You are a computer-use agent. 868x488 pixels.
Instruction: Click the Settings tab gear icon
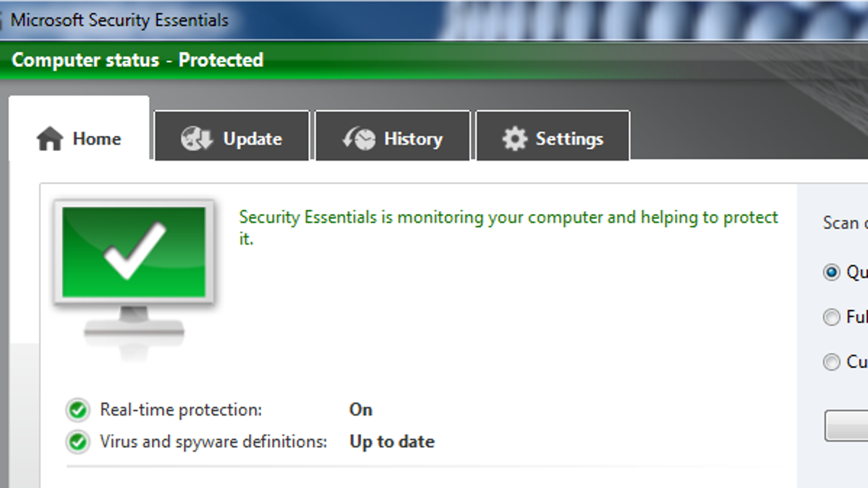coord(514,138)
